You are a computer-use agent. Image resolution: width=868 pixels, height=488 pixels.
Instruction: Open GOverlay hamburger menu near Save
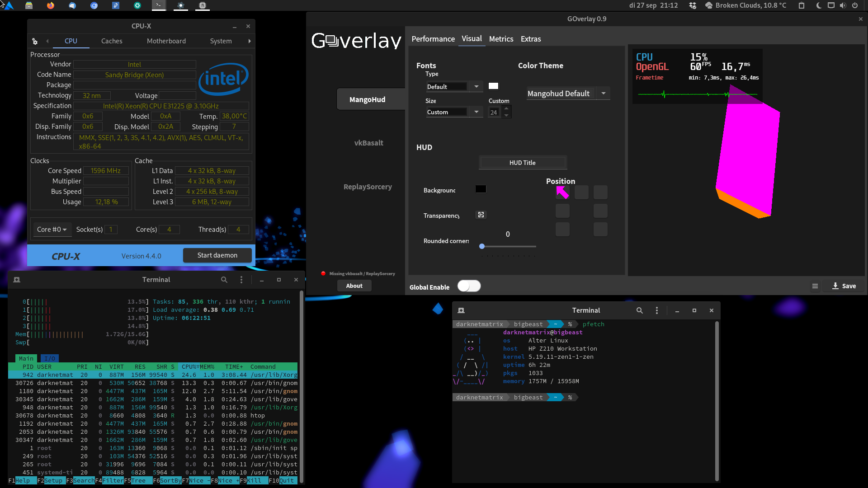click(815, 286)
